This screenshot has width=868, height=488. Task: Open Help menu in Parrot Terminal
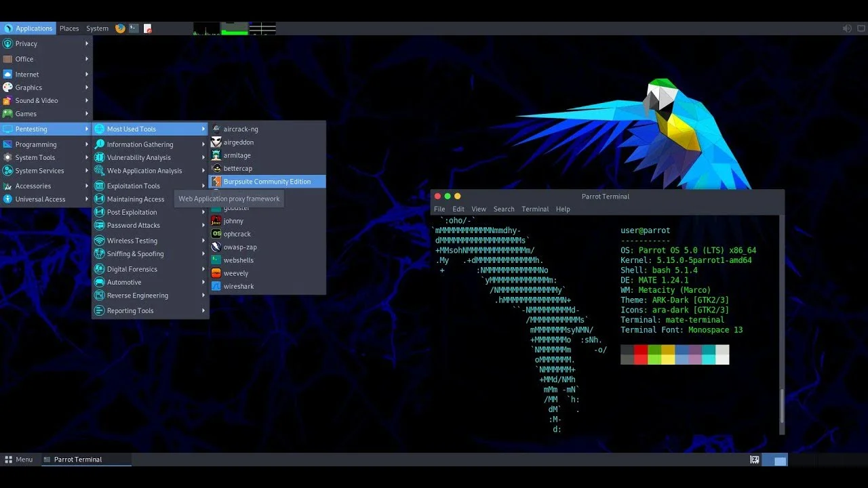[x=563, y=209]
